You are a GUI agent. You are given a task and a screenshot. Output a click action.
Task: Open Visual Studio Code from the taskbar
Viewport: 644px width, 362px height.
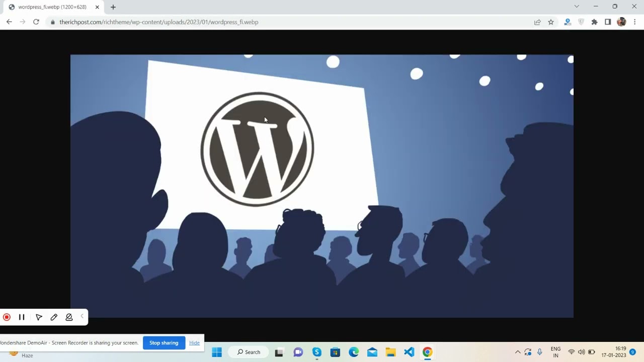409,352
